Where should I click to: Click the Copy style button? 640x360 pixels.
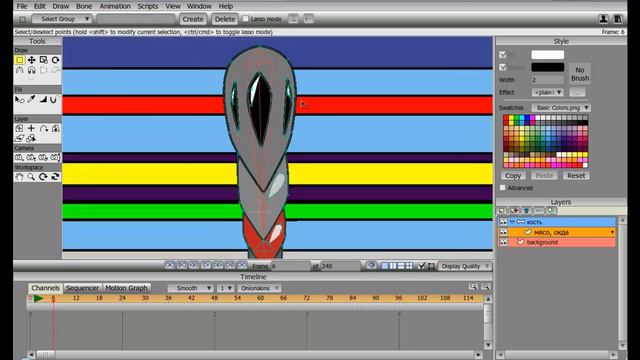click(x=513, y=176)
